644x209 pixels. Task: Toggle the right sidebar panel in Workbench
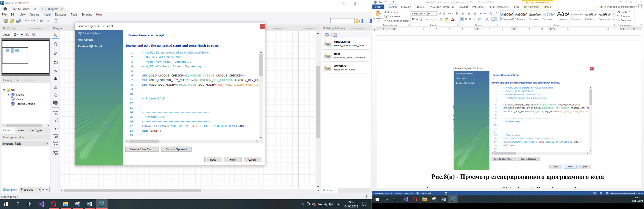(369, 21)
